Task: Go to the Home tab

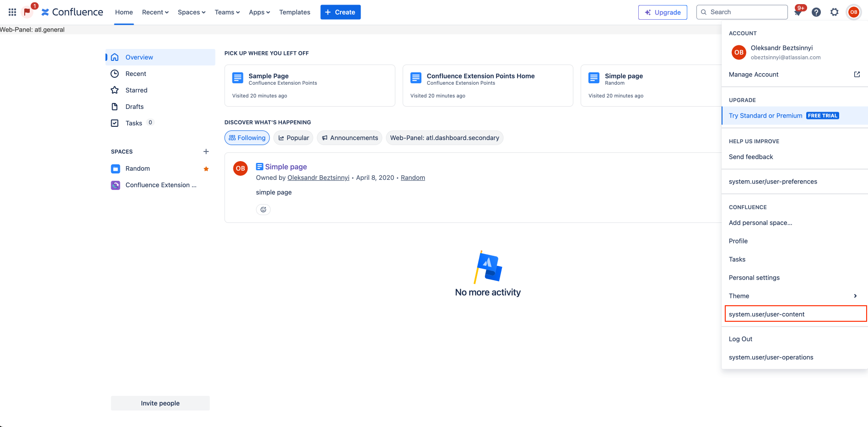Action: coord(124,12)
